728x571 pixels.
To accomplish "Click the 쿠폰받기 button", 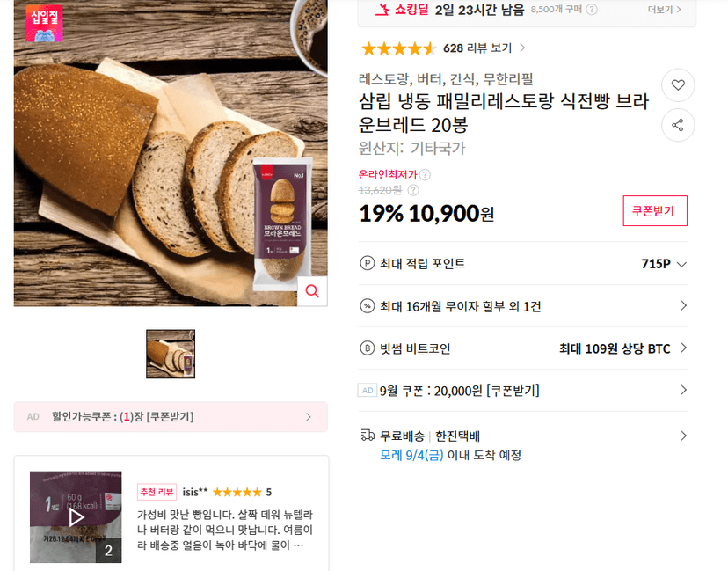I will [x=655, y=211].
